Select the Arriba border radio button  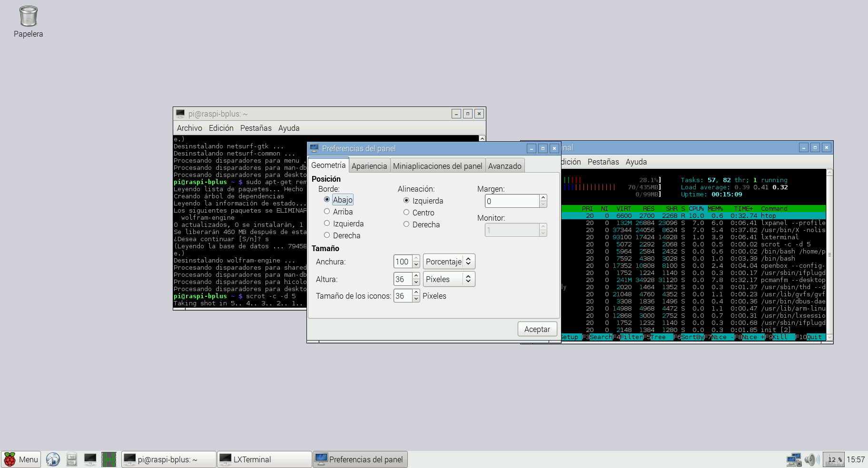coord(327,212)
